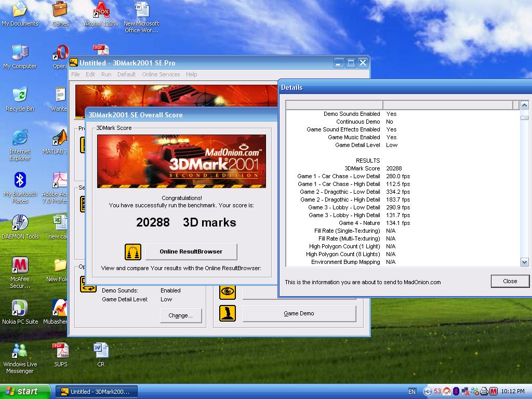Open New Microsoft Office Word document icon
The width and height of the screenshot is (532, 399).
141,17
